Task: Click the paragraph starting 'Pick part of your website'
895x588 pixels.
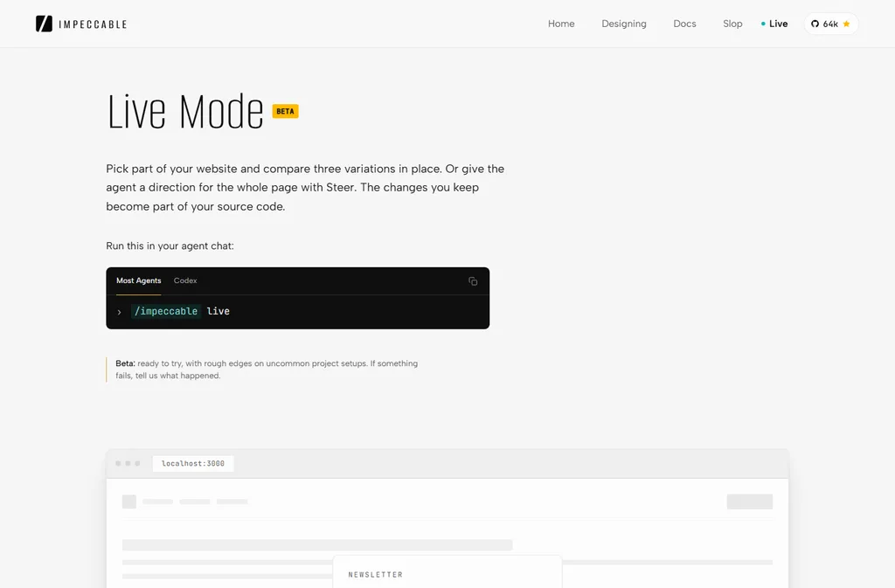Action: click(x=305, y=188)
